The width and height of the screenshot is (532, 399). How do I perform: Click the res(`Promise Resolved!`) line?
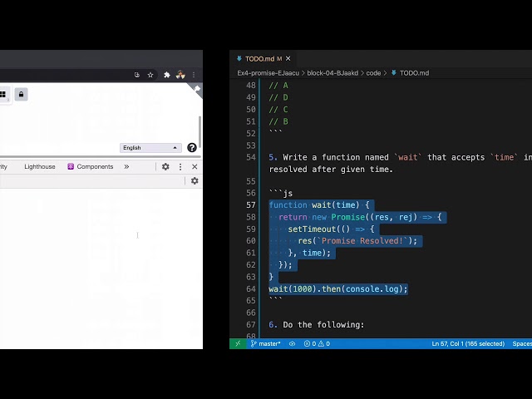[x=357, y=241]
